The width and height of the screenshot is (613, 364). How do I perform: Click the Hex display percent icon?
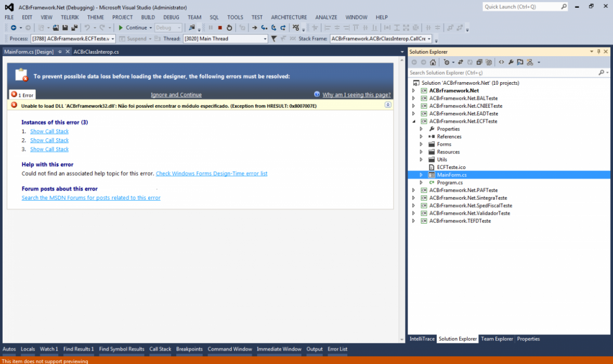[x=296, y=28]
